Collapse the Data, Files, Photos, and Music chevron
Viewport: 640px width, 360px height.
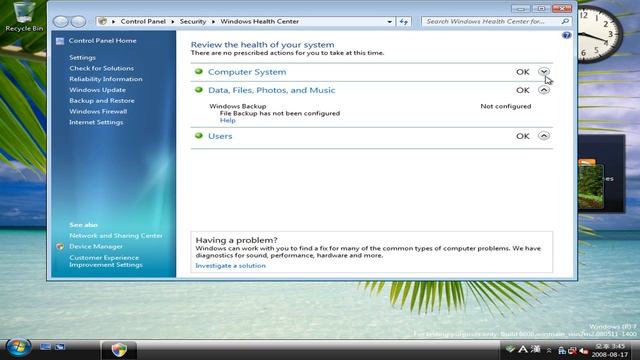[544, 90]
